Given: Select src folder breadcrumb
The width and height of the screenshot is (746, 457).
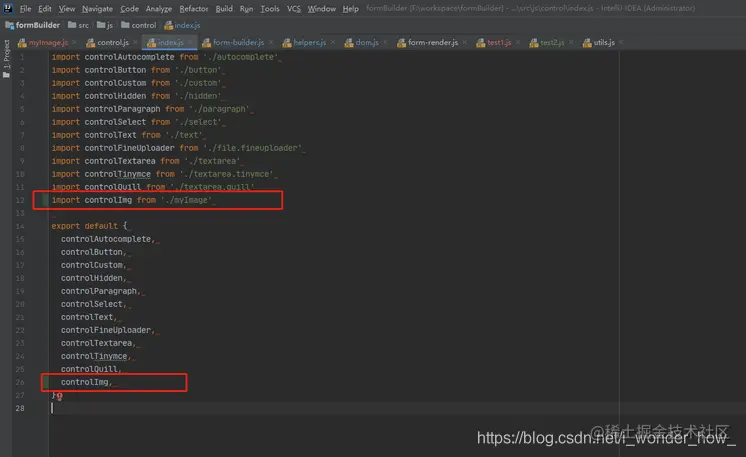Looking at the screenshot, I should coord(79,25).
